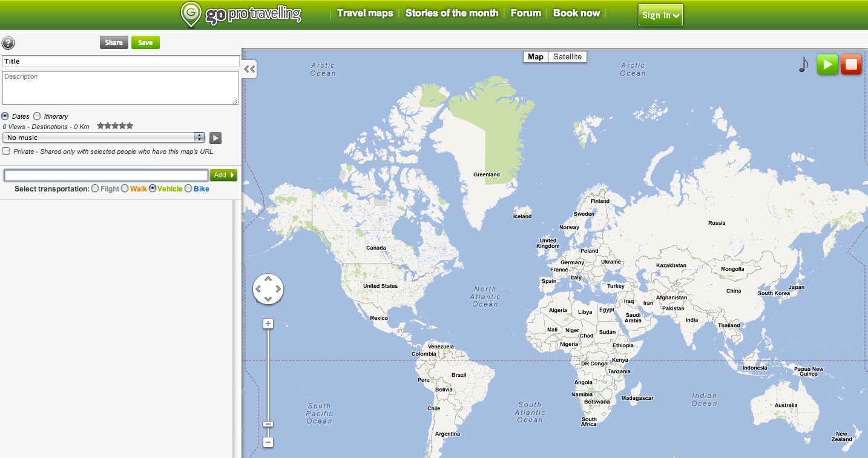Click the help question mark icon
This screenshot has height=458, width=868.
(8, 43)
